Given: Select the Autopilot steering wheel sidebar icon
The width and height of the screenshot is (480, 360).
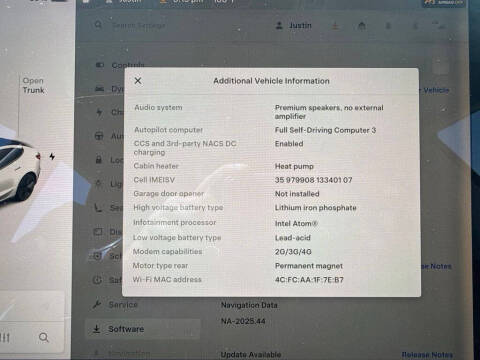Looking at the screenshot, I should point(99,136).
